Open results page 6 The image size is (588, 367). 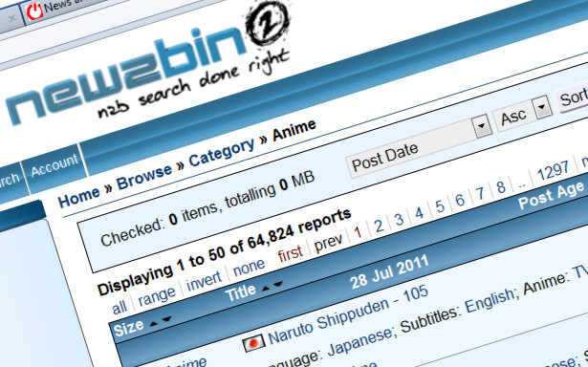point(460,200)
